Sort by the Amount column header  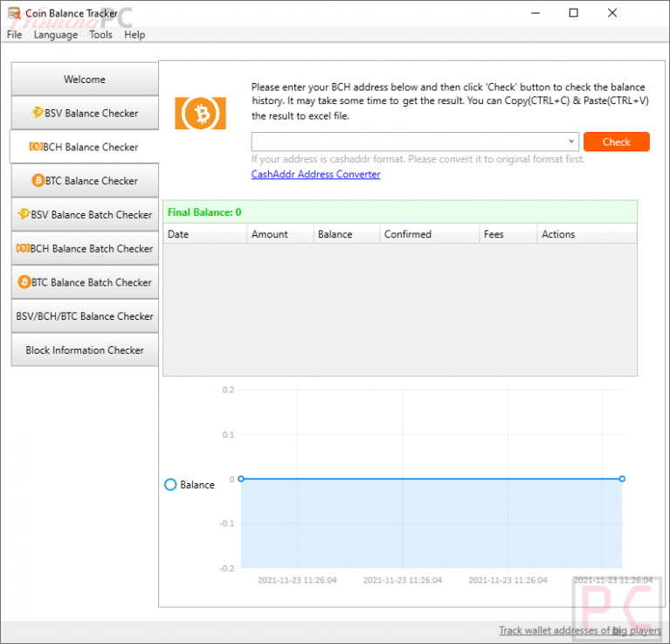pyautogui.click(x=280, y=234)
